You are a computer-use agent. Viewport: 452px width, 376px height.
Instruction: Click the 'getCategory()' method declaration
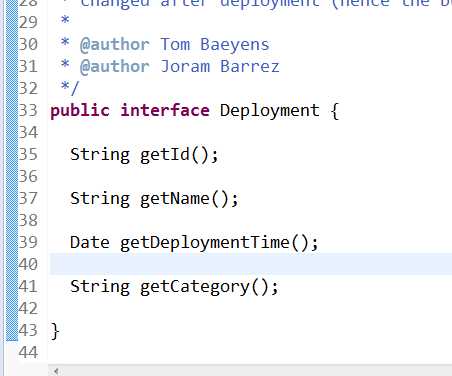tap(209, 287)
